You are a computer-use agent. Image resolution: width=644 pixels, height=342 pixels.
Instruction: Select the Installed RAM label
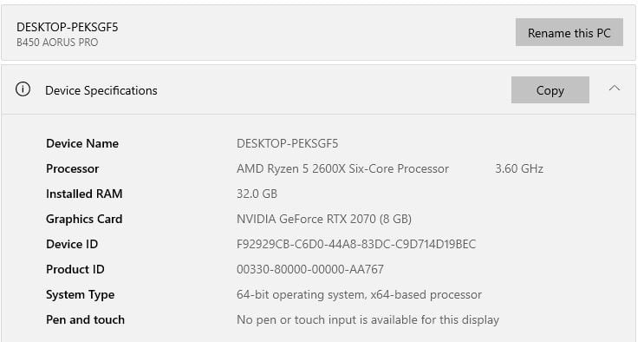(x=84, y=194)
